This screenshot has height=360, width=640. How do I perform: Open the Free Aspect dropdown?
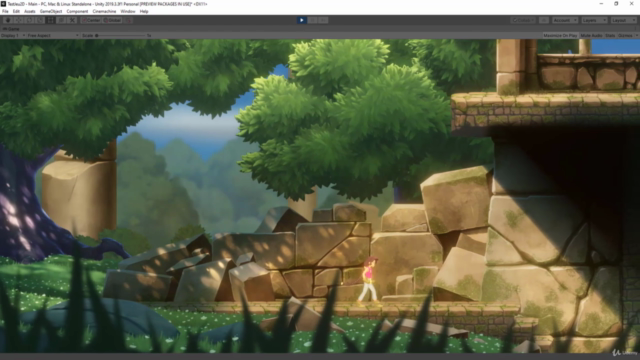(x=53, y=36)
